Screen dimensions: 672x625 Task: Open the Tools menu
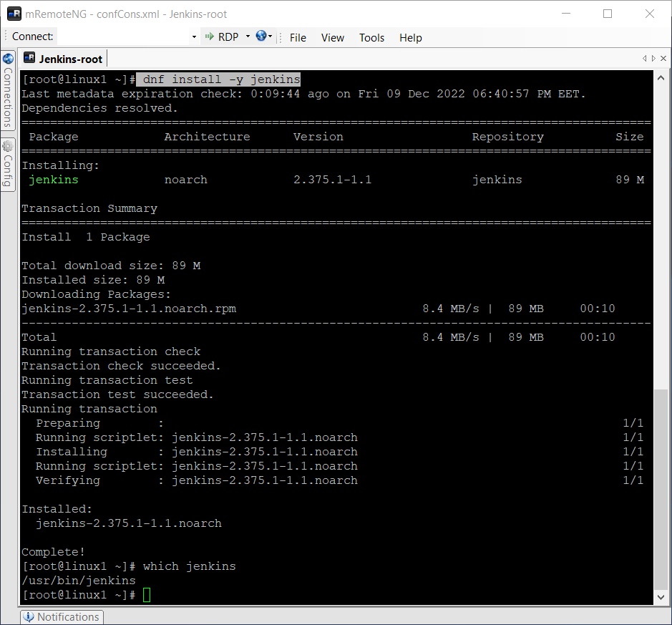pos(371,38)
